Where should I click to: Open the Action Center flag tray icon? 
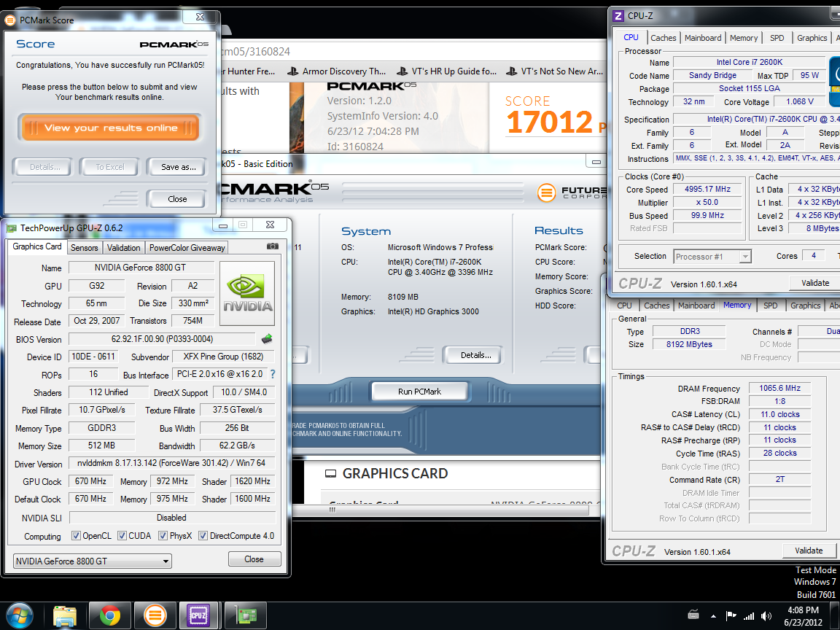(x=731, y=616)
